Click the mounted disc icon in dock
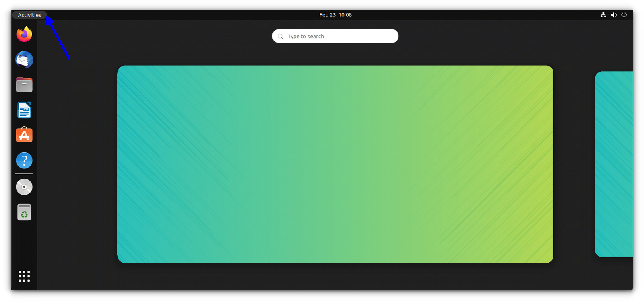Image resolution: width=644 pixels, height=302 pixels. [x=24, y=187]
